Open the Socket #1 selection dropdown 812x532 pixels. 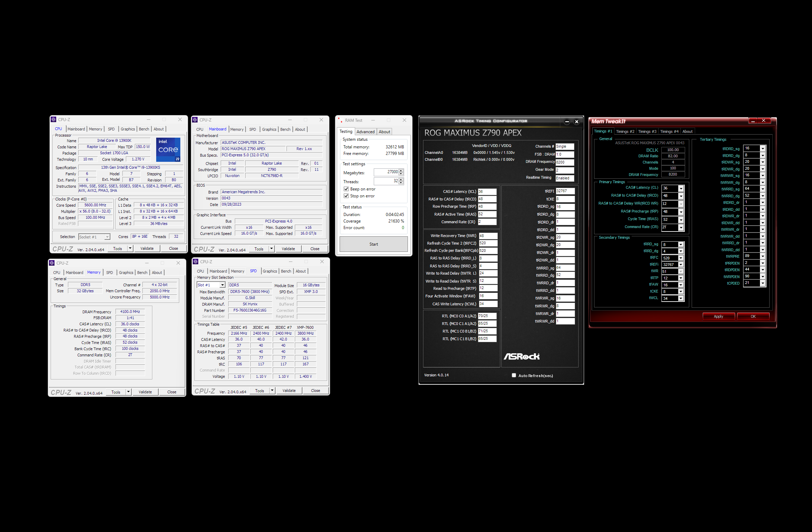107,237
